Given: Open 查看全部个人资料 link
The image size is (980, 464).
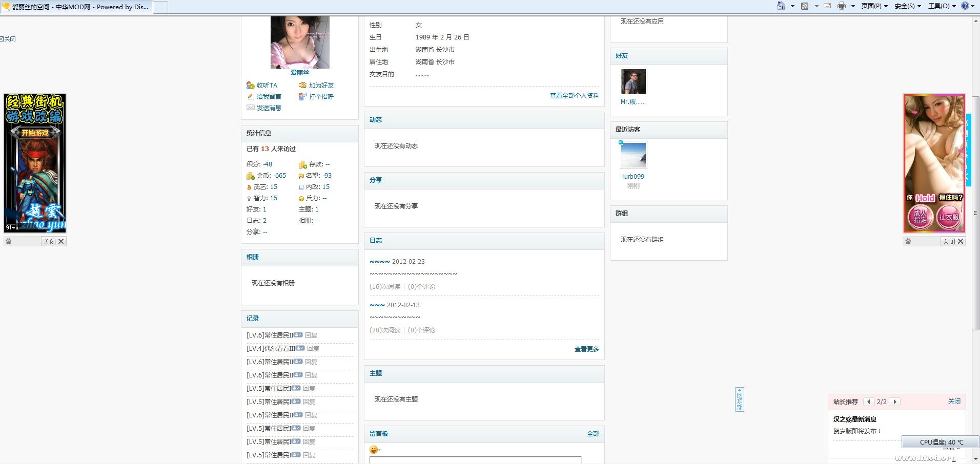Looking at the screenshot, I should [574, 96].
